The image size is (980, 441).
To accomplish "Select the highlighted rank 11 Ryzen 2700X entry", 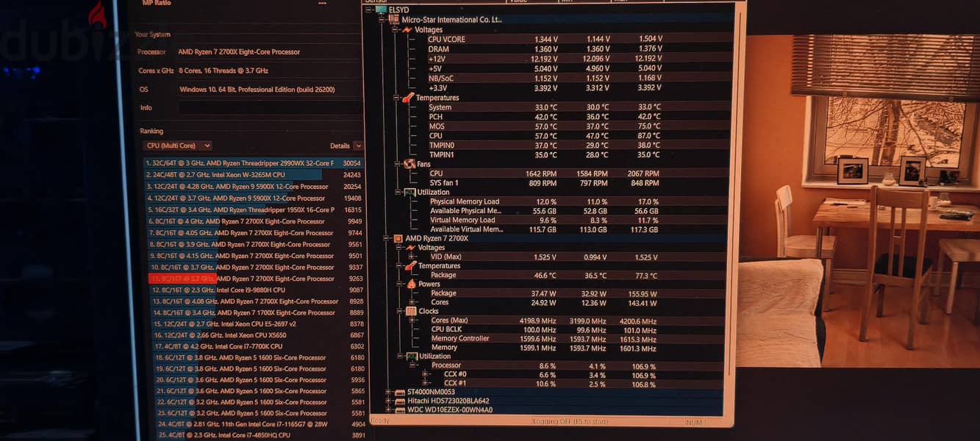I will (x=256, y=279).
